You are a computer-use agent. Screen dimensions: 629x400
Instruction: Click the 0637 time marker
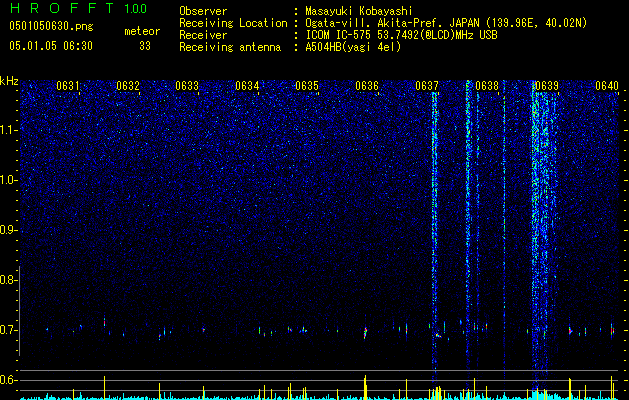click(x=427, y=86)
